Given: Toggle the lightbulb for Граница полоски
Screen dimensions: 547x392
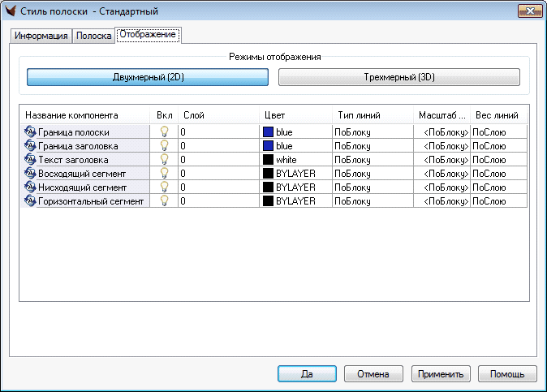Looking at the screenshot, I should pos(164,131).
